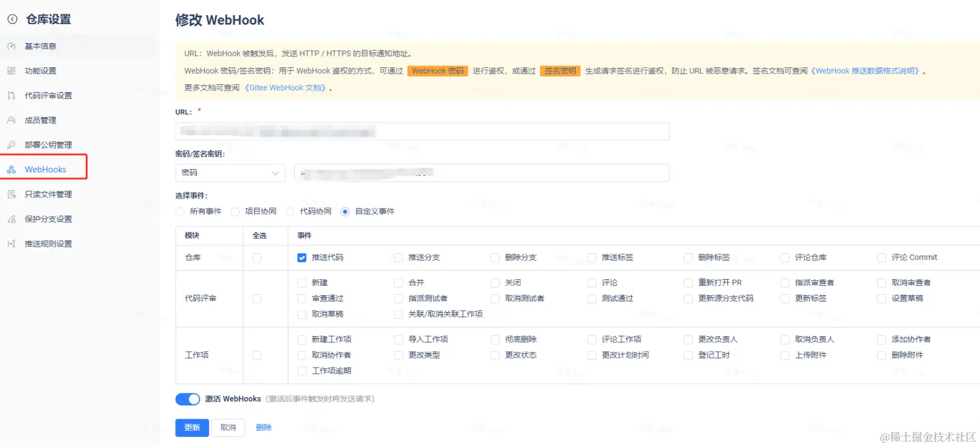Tick the 关联/取消关联工作项 checkbox
Viewport: 980px width, 447px height.
click(399, 314)
